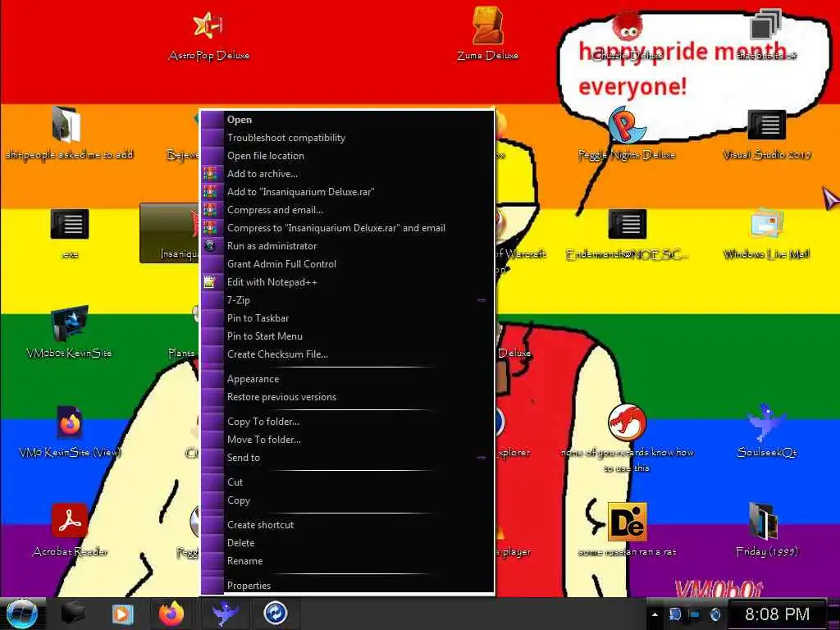Image resolution: width=840 pixels, height=630 pixels.
Task: Choose Compress and email...
Action: click(x=347, y=210)
